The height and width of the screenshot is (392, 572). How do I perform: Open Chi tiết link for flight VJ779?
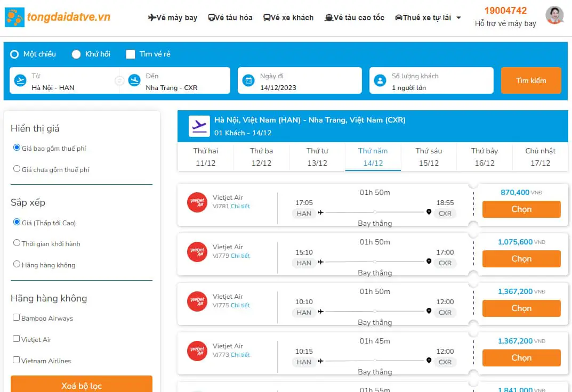point(240,256)
